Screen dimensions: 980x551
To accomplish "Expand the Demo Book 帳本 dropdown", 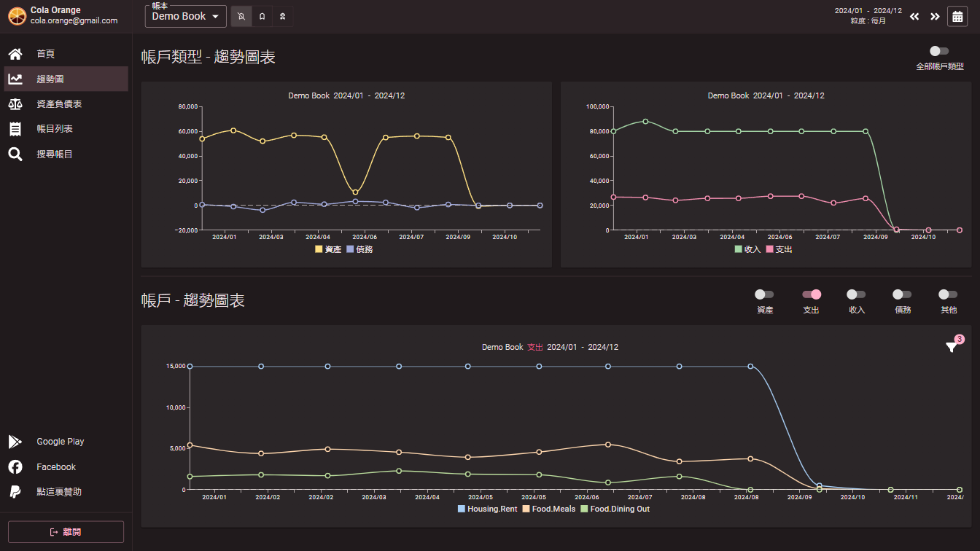I will pos(186,16).
